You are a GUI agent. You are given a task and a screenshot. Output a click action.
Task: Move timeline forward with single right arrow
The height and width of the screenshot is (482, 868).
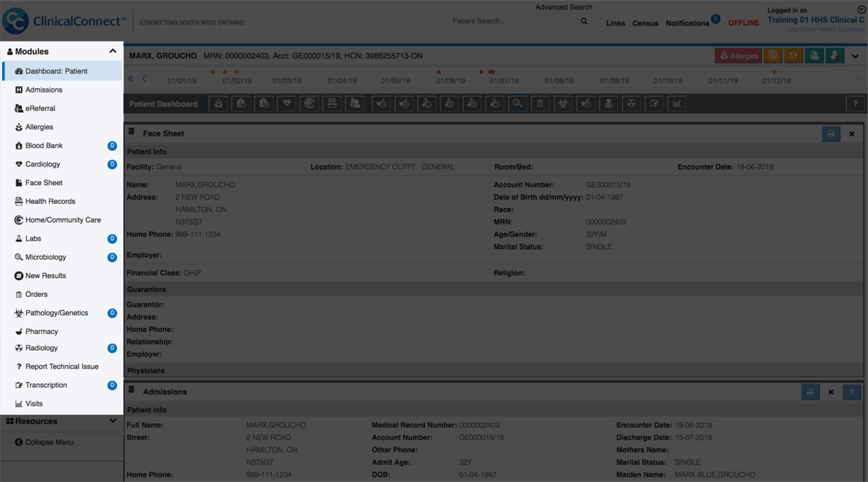pos(843,79)
